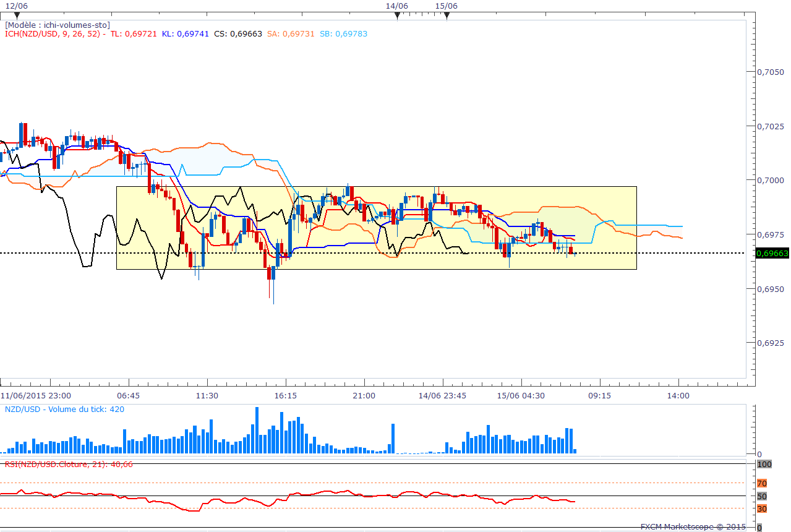Click the dotted current price line
791x532 pixels.
point(377,253)
